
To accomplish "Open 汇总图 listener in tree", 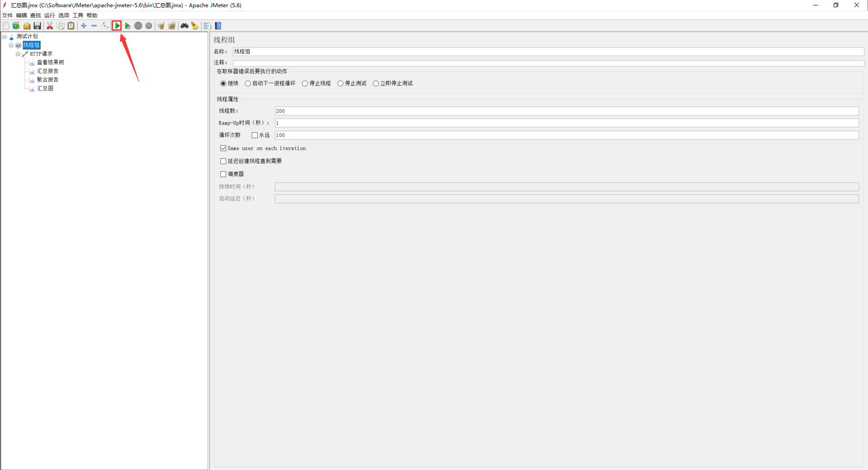I will pyautogui.click(x=45, y=89).
